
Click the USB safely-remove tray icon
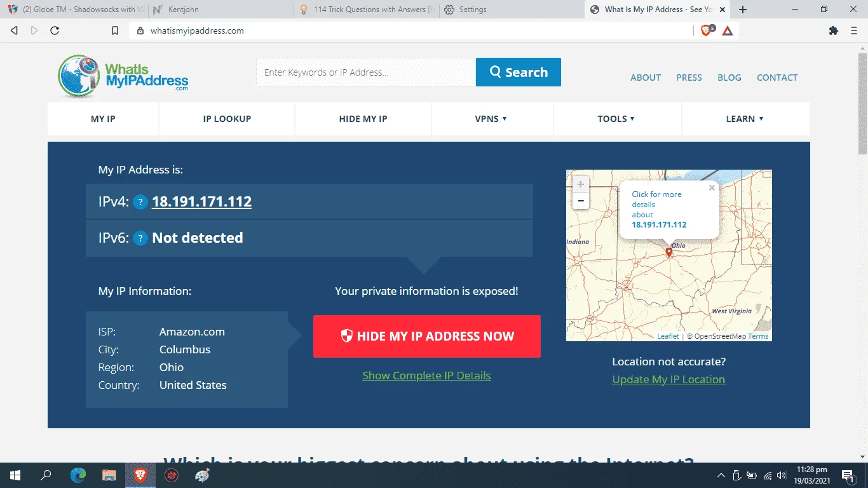[737, 475]
